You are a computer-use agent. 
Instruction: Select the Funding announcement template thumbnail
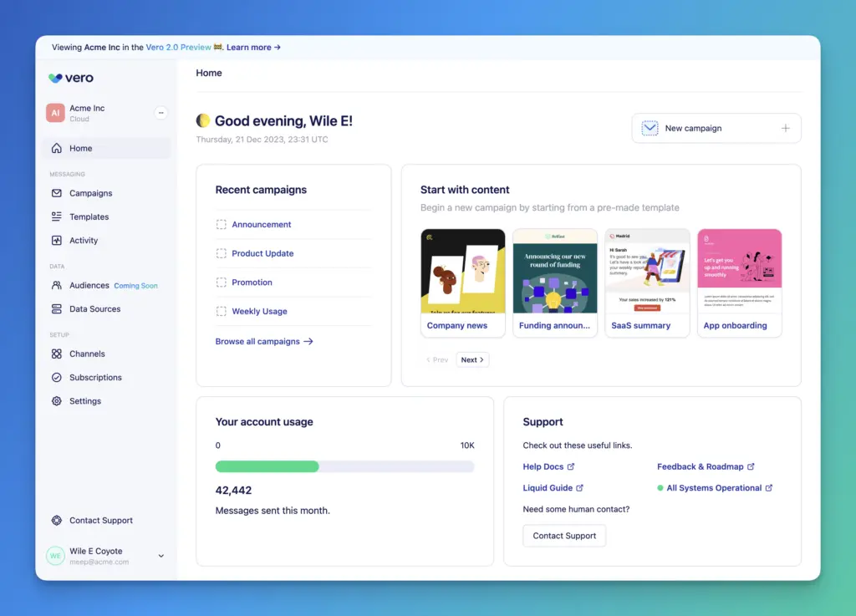[x=555, y=272]
